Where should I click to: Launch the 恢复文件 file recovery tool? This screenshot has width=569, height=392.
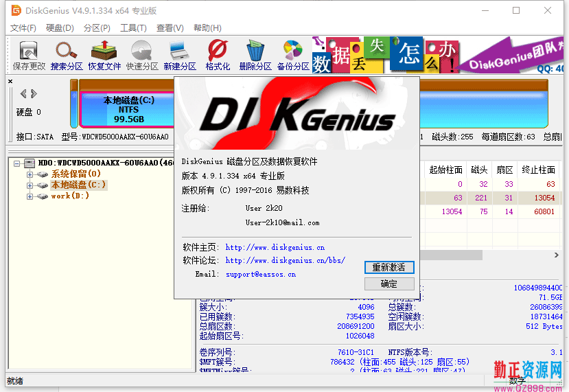coord(104,56)
